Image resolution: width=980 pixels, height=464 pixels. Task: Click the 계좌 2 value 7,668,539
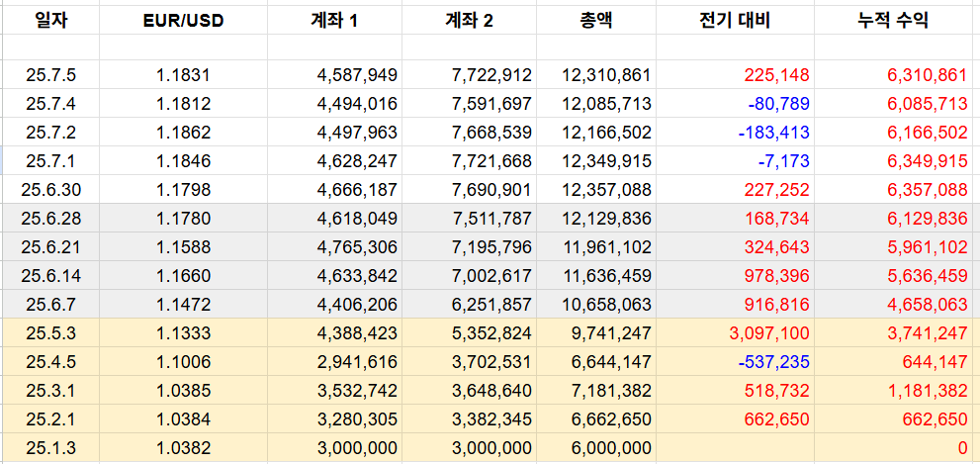click(469, 133)
